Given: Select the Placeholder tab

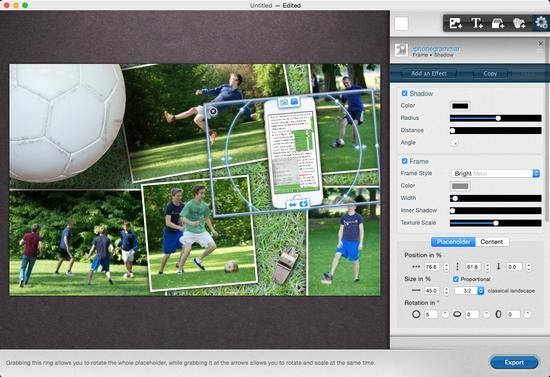Looking at the screenshot, I should (453, 242).
